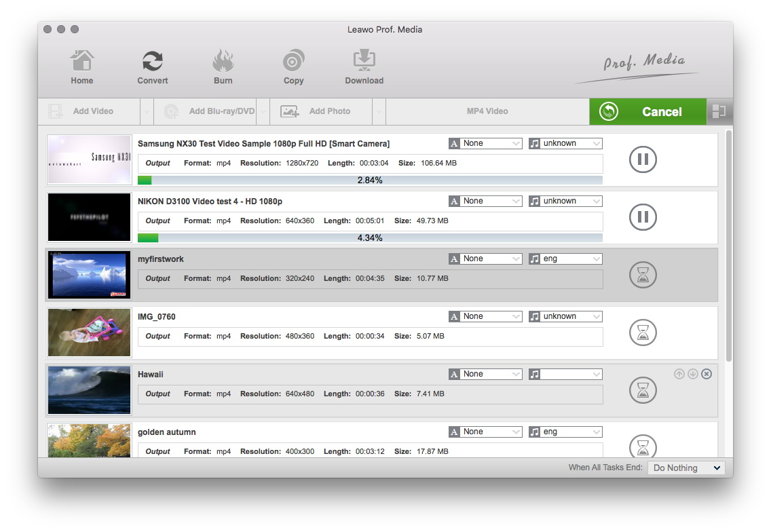Cancel the conversion with green button

[x=647, y=112]
